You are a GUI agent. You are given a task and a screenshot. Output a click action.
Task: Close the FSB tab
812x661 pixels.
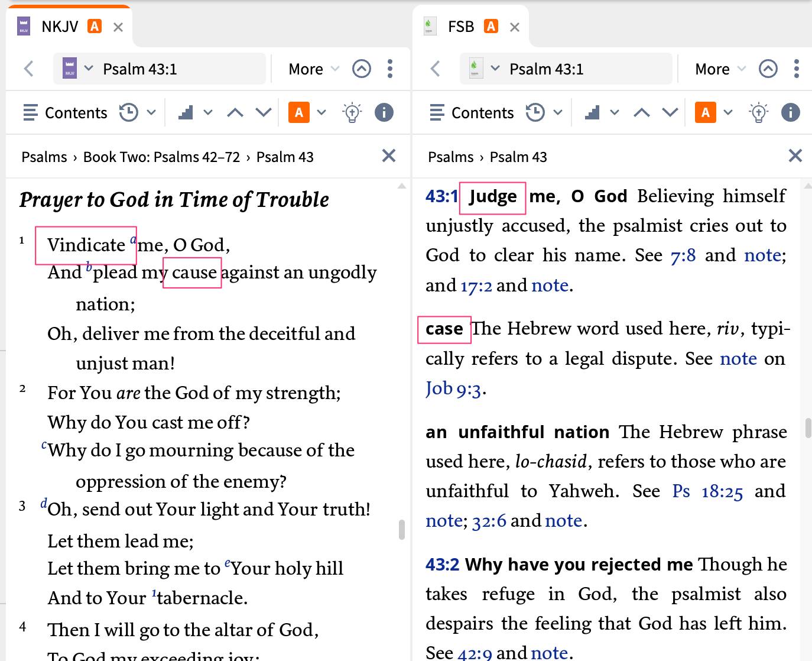tap(515, 27)
